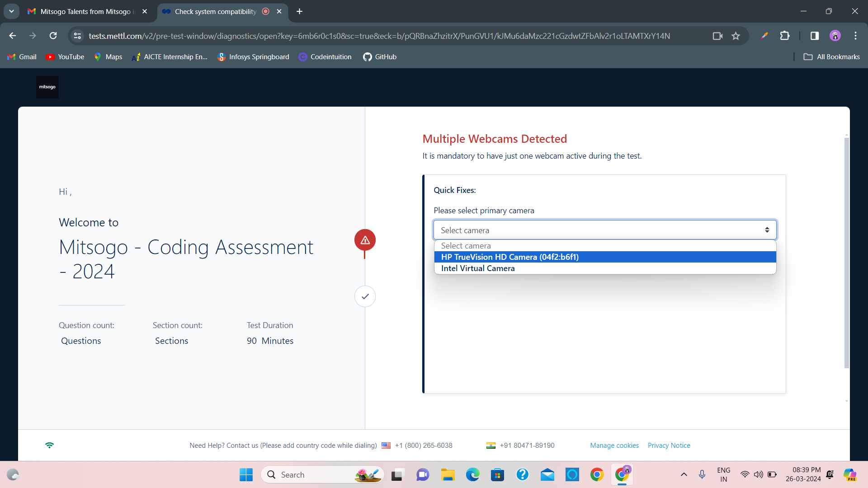This screenshot has height=488, width=868.
Task: Bookmark this page with the star icon
Action: coord(736,36)
